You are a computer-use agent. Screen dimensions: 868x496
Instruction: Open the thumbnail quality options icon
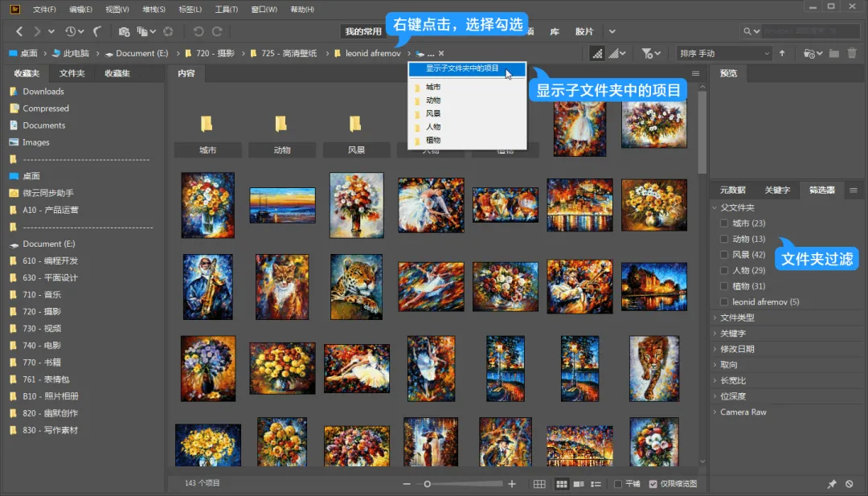[x=616, y=54]
